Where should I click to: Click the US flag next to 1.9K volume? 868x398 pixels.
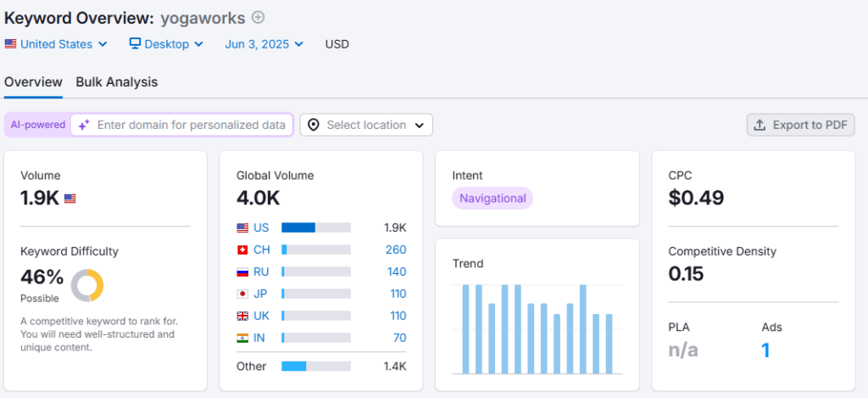(x=70, y=199)
